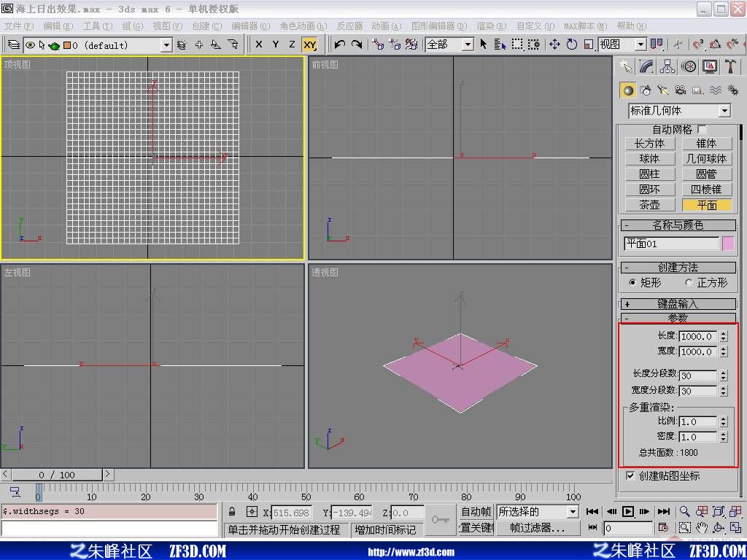Open the 所选择的 key filter dropdown
This screenshot has width=747, height=560.
(573, 512)
